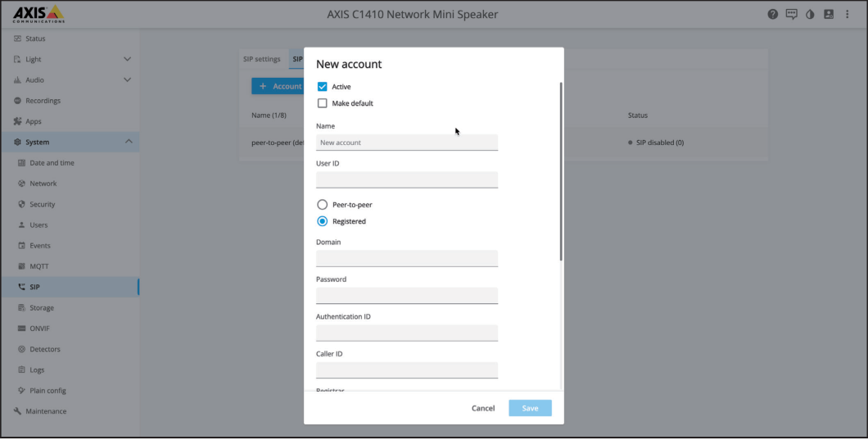Click the Authentication ID input field

click(407, 333)
